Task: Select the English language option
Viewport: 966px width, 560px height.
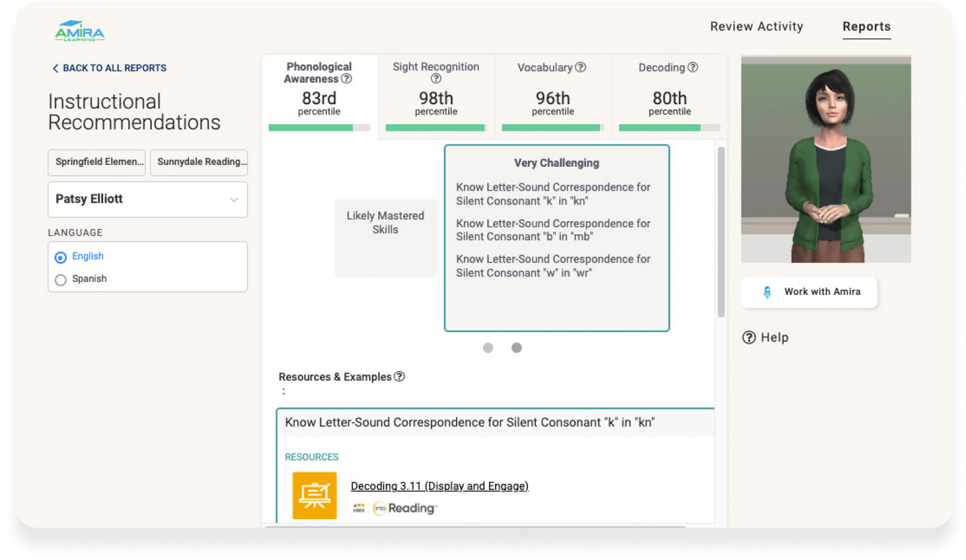Action: click(x=61, y=257)
